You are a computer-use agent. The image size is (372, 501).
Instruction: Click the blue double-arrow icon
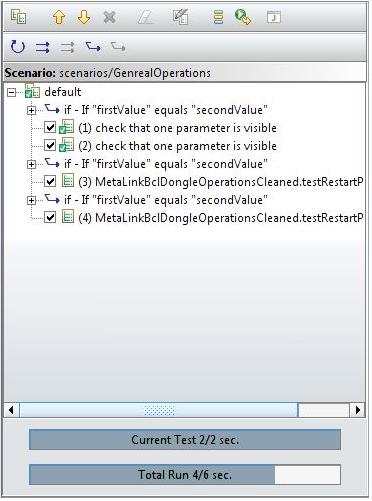pyautogui.click(x=43, y=47)
